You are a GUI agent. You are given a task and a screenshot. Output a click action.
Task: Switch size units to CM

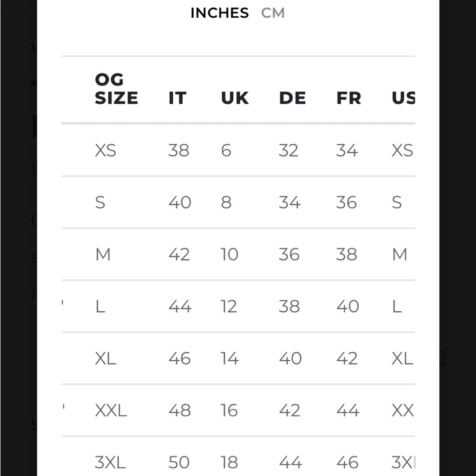pyautogui.click(x=273, y=13)
